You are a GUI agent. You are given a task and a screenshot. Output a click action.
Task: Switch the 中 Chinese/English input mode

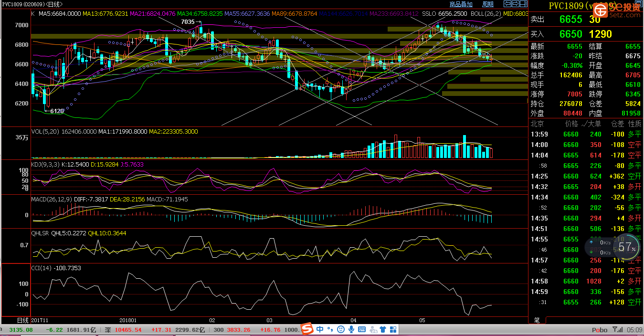pos(319,329)
